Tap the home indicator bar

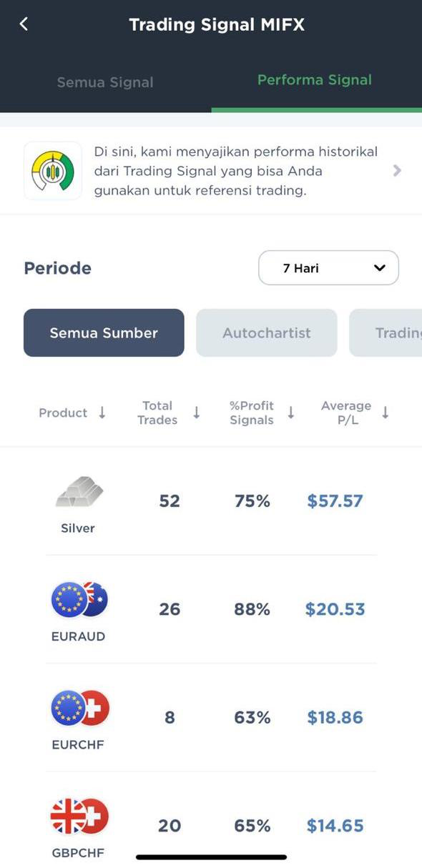point(212,857)
